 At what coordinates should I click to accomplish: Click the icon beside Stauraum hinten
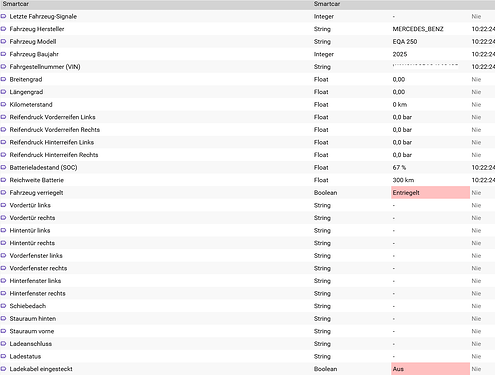tap(3, 318)
